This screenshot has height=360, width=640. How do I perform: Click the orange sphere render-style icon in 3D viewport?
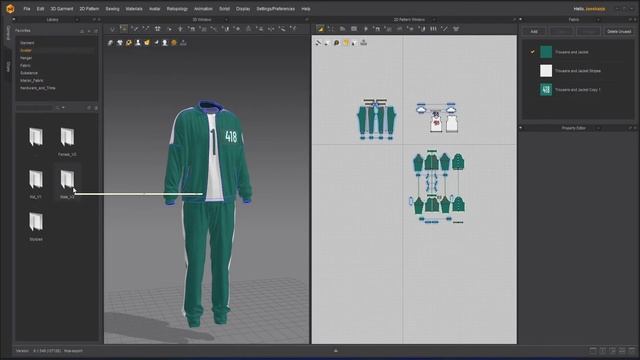[174, 42]
